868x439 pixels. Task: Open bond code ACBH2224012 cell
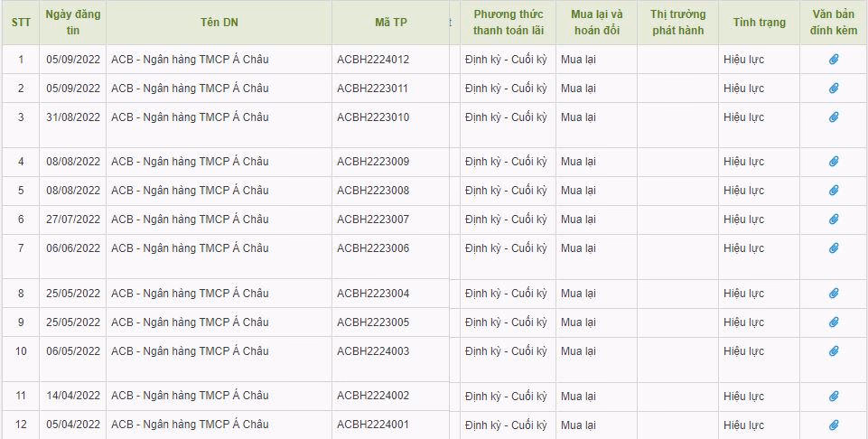(373, 60)
